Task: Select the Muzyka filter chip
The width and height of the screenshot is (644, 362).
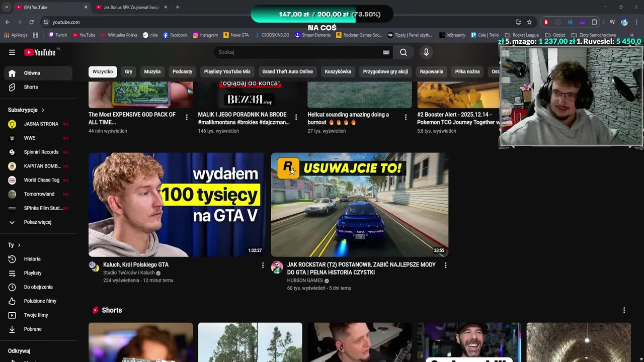Action: tap(152, 72)
